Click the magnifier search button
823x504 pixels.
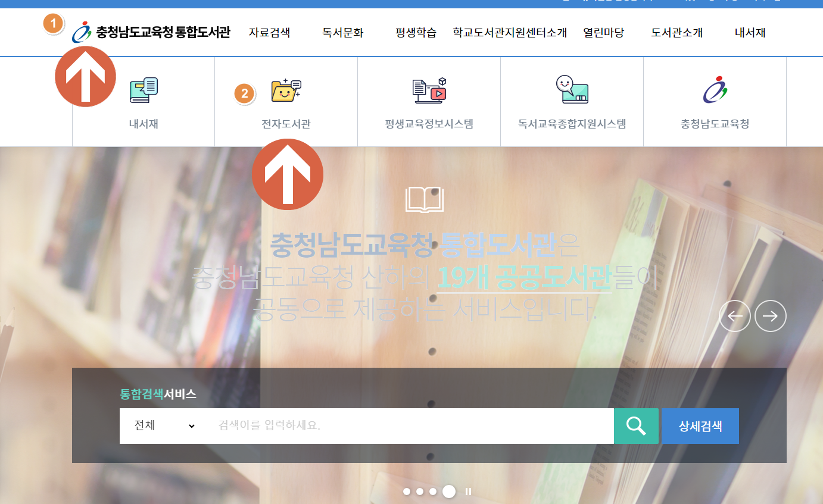[x=636, y=426]
